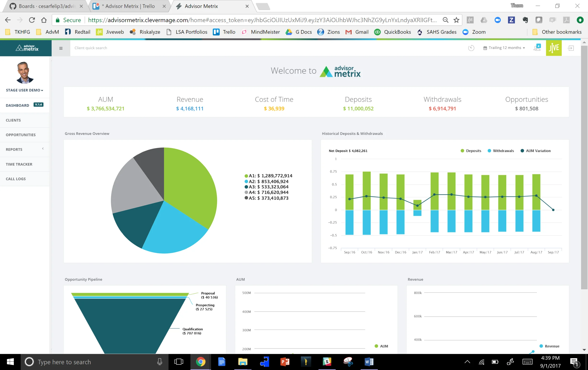Image resolution: width=588 pixels, height=370 pixels.
Task: Open Word from the taskbar
Action: pos(369,362)
